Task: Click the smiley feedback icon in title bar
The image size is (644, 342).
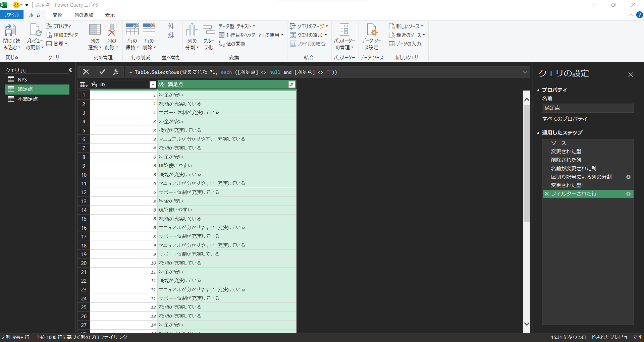Action: click(x=16, y=5)
